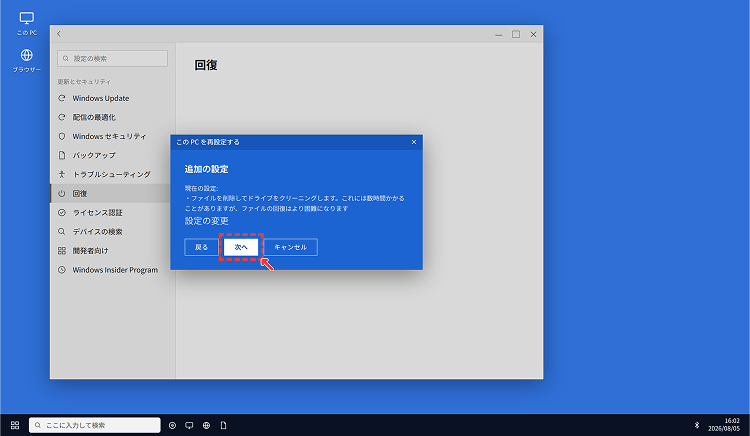Screen dimensions: 750x436
Task: Select 配信の最適化 in the sidebar
Action: click(x=113, y=117)
